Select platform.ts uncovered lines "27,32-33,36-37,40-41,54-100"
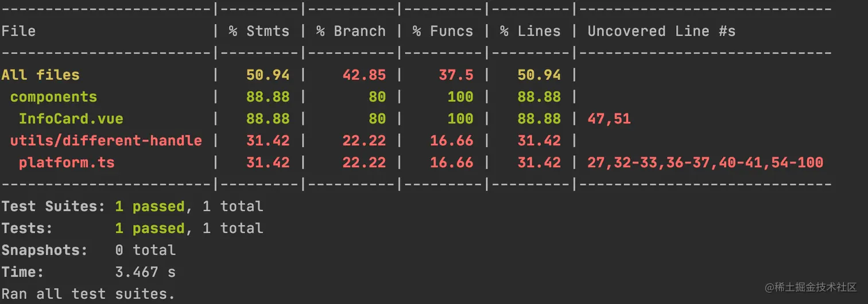868x304 pixels. point(705,163)
